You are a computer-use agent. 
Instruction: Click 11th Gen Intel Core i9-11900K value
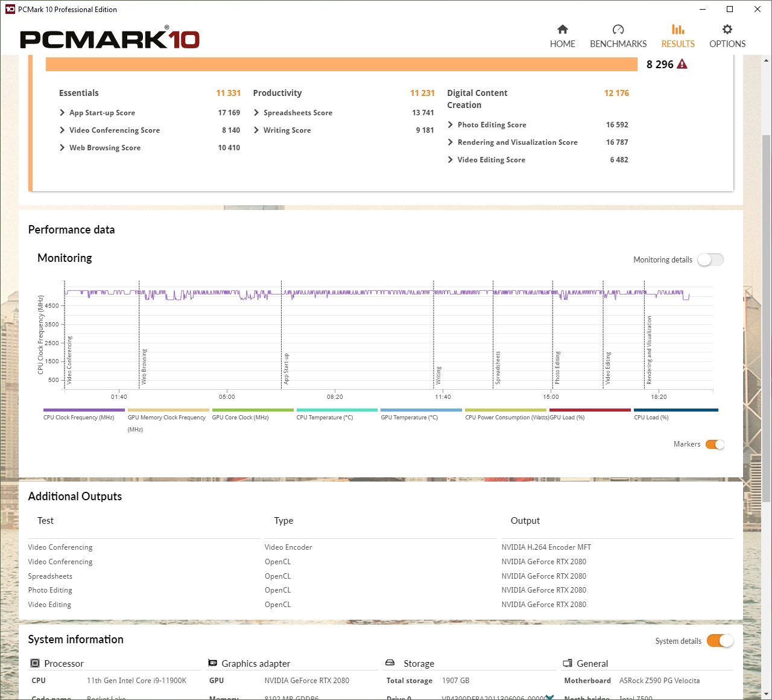[136, 681]
